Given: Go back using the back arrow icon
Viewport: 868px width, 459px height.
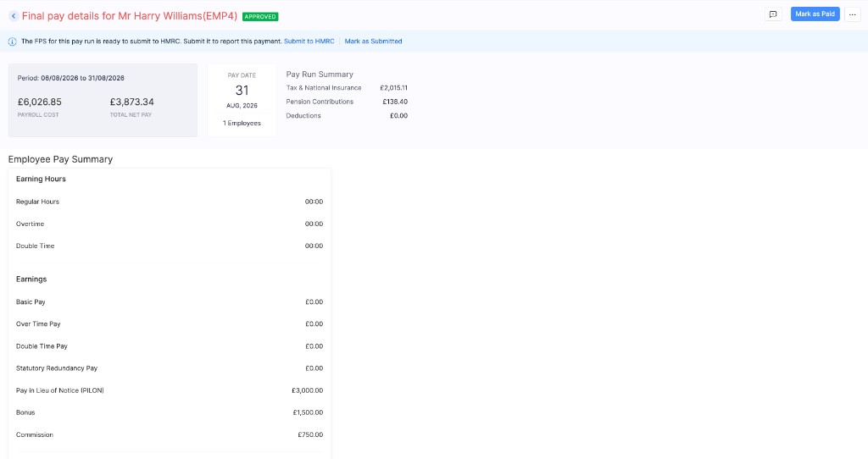Looking at the screenshot, I should 14,16.
